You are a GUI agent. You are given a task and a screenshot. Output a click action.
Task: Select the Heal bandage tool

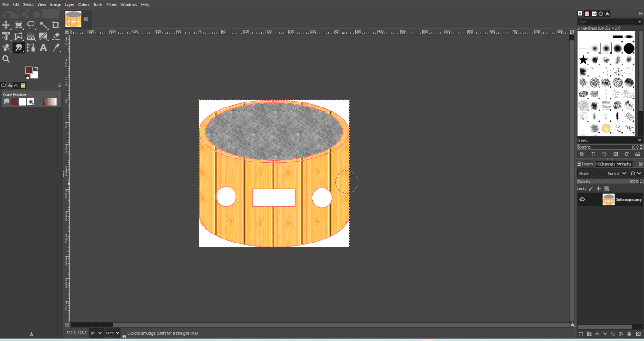6,47
